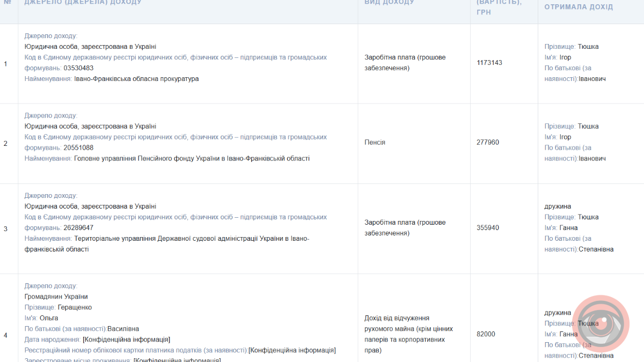Viewport: 644px width, 362px height.
Task: Click 'дружина' label in row 3
Action: point(558,206)
